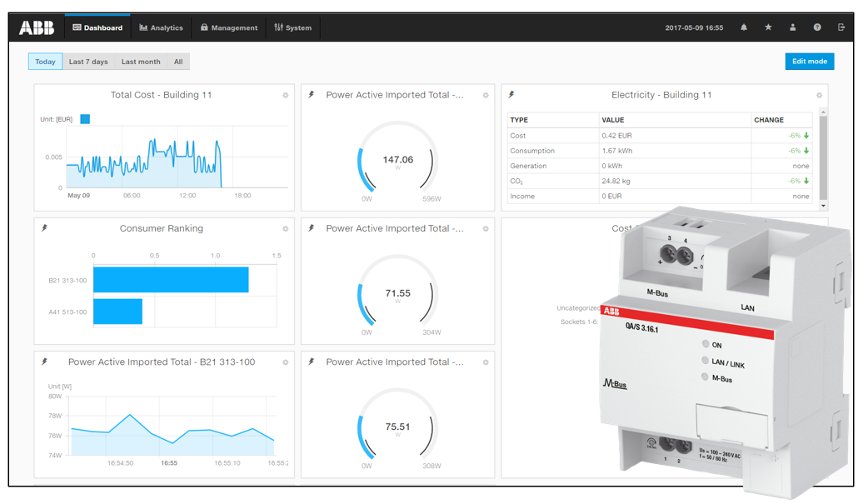Open gear of Electricity - Building 11 widget
Image resolution: width=868 pixels, height=504 pixels.
point(820,95)
